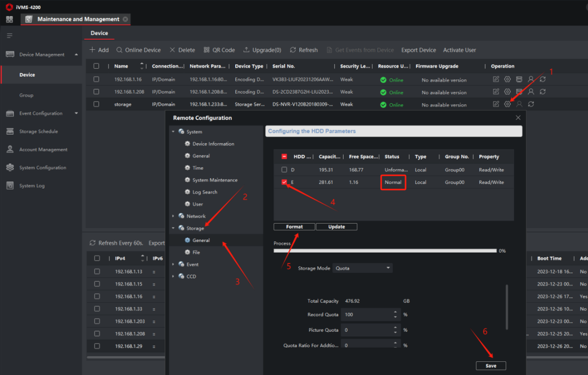
Task: Select File under Storage tree
Action: (196, 252)
